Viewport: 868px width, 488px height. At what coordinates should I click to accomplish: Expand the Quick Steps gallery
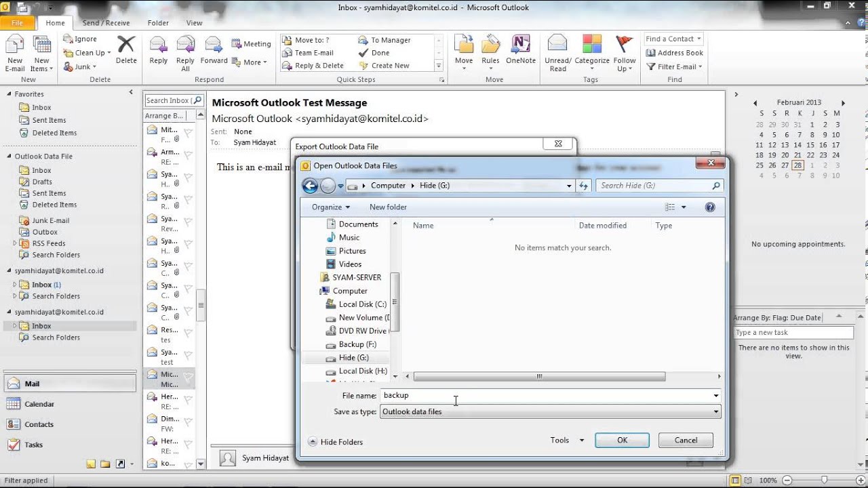point(439,66)
